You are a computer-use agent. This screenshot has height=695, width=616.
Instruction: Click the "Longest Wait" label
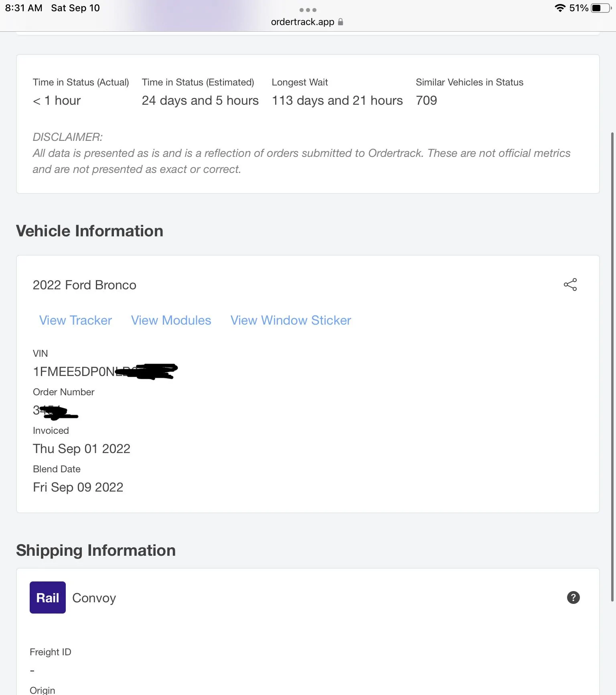[300, 82]
